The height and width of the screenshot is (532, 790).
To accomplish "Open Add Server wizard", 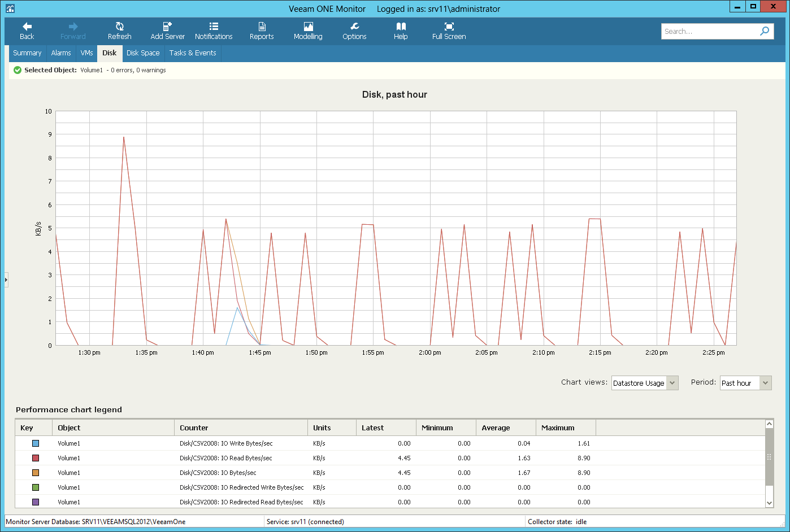I will click(167, 31).
